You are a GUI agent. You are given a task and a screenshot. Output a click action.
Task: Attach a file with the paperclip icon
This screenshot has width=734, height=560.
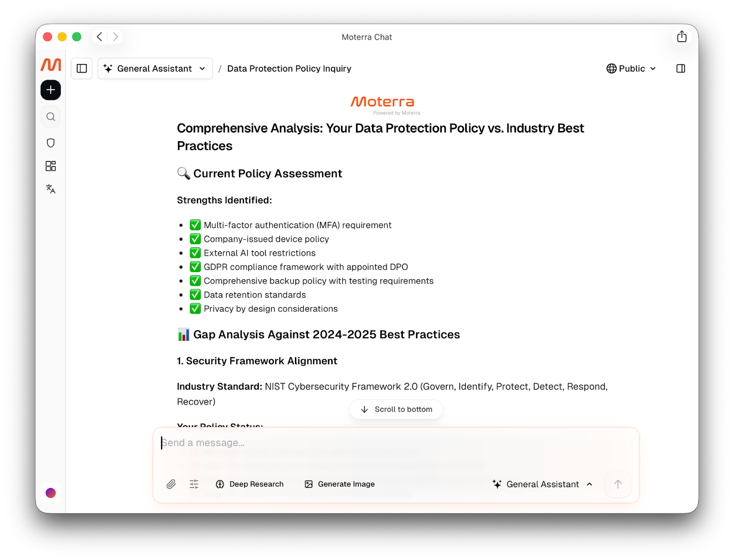pyautogui.click(x=171, y=484)
